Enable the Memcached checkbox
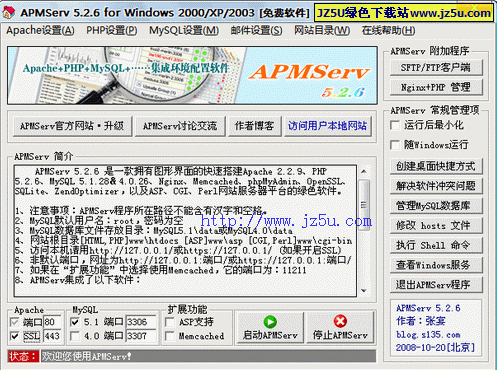Screen dimensions: 497x370 [170, 336]
